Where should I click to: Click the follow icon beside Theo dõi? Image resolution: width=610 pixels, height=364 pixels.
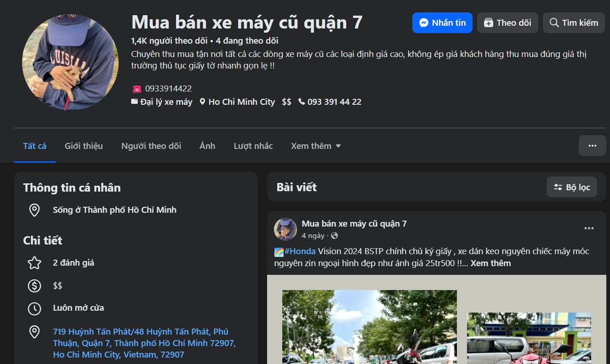[489, 23]
